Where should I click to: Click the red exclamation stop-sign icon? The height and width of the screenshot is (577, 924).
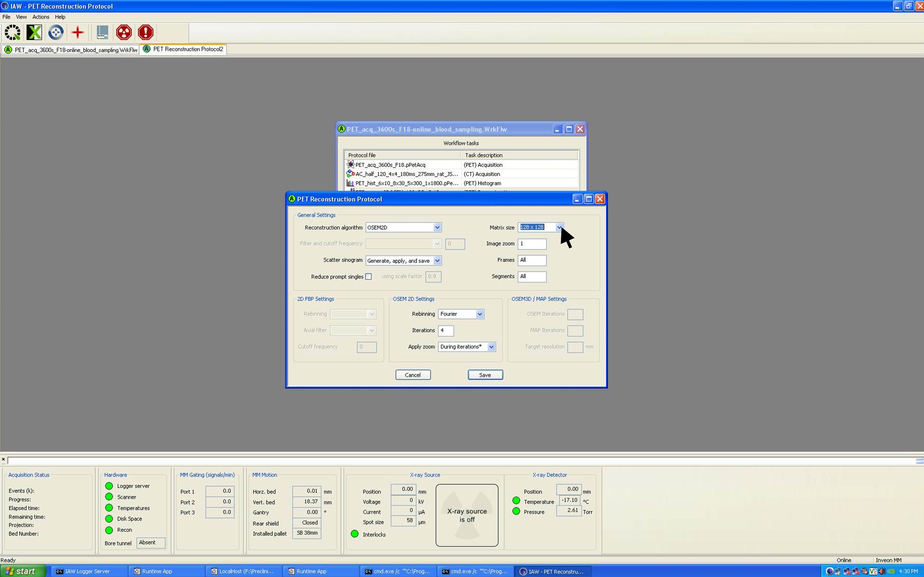[x=146, y=32]
